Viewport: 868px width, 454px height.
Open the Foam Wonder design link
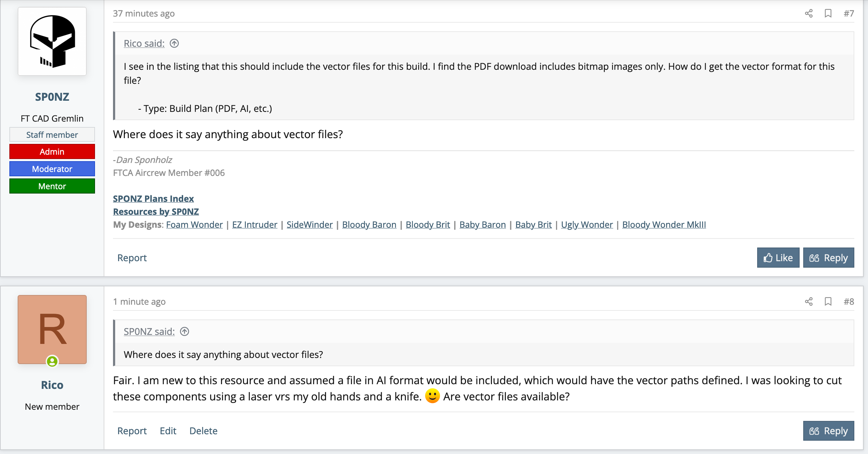[194, 224]
